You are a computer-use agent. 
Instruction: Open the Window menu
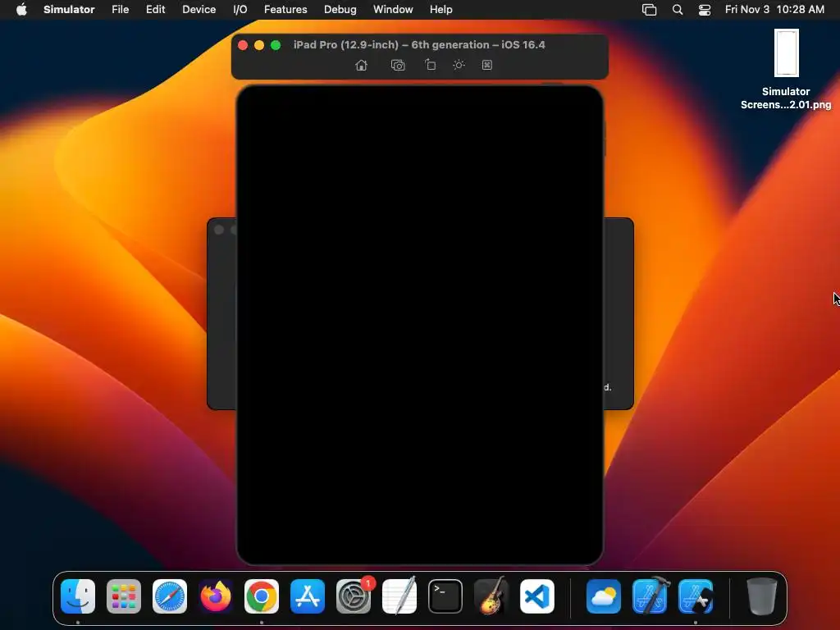click(x=393, y=9)
